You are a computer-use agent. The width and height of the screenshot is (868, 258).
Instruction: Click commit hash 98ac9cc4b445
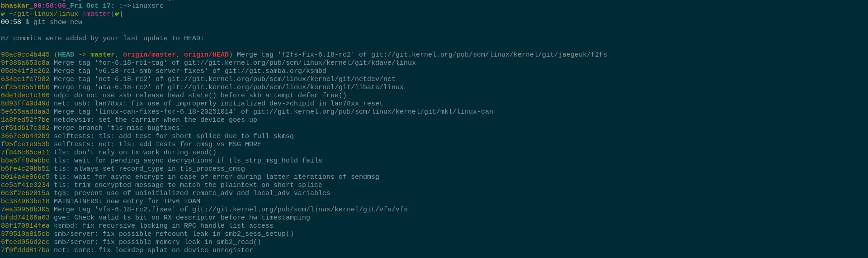tap(25, 55)
